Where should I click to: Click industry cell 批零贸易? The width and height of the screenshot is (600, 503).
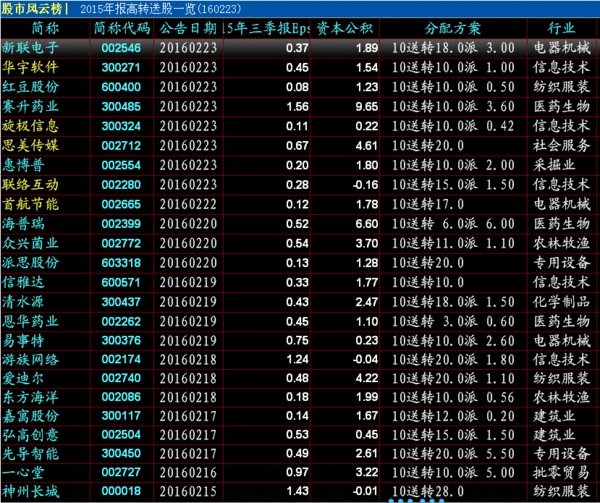561,472
